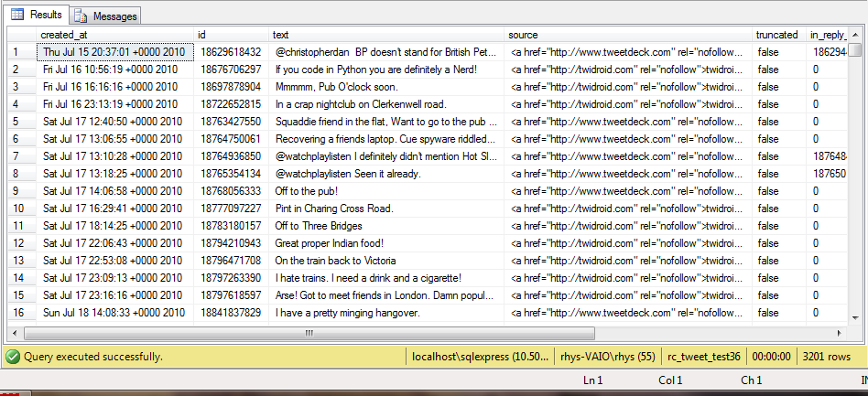
Task: Click the vertical scrollbar up arrow
Action: [x=853, y=50]
